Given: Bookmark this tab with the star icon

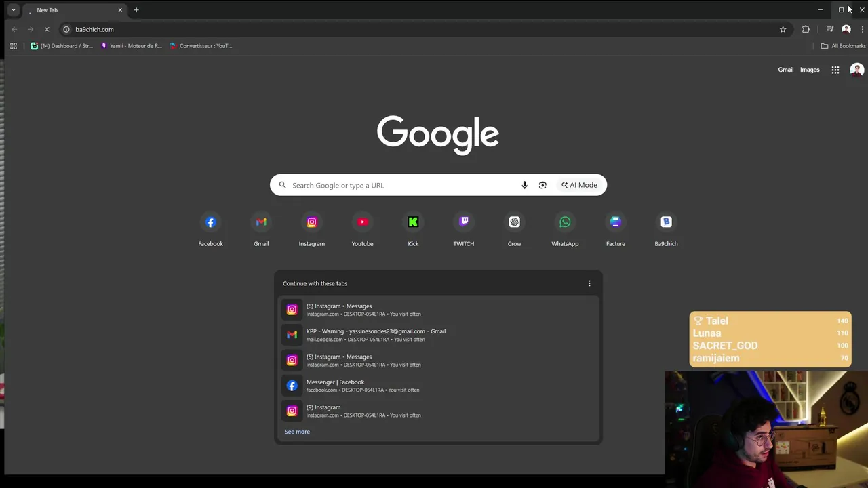Looking at the screenshot, I should tap(783, 29).
